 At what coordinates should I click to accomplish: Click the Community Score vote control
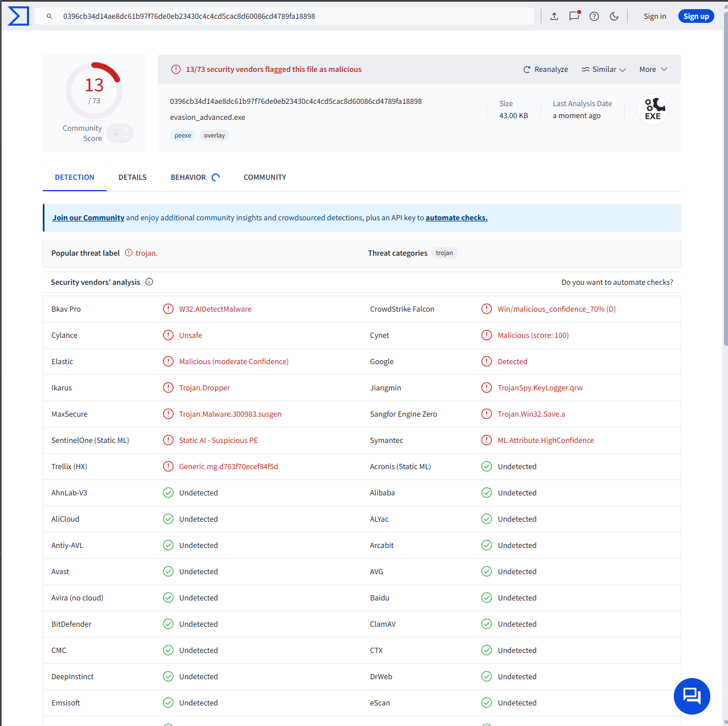click(x=120, y=134)
